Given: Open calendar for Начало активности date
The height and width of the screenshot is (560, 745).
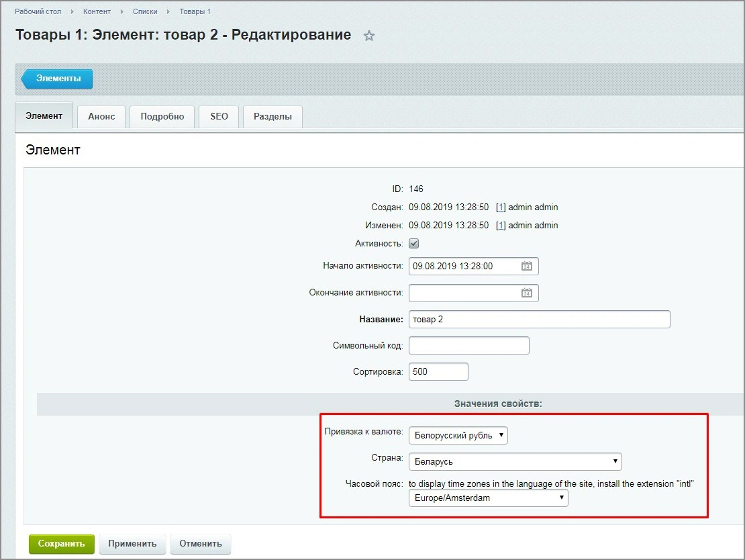Looking at the screenshot, I should tap(526, 266).
